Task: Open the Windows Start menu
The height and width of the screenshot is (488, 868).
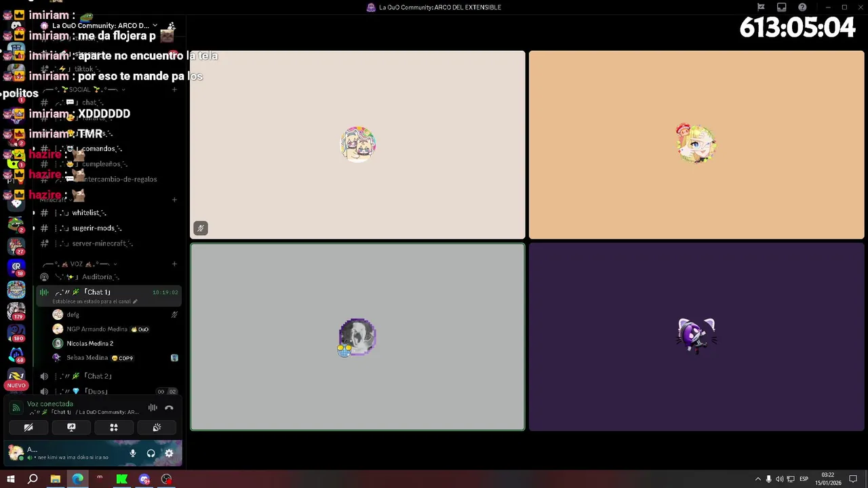Action: (x=11, y=479)
